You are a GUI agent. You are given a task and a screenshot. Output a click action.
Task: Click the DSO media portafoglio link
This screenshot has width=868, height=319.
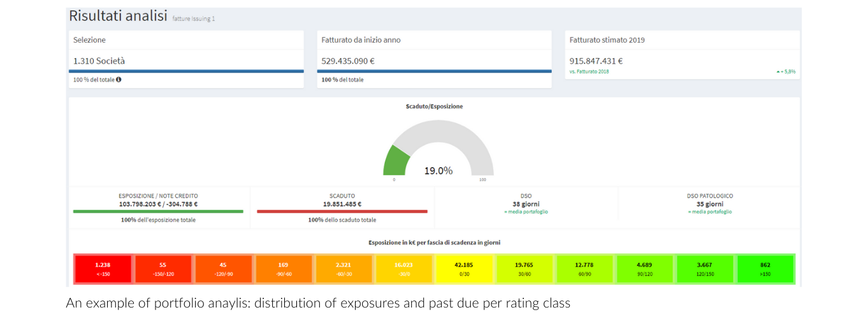click(526, 212)
